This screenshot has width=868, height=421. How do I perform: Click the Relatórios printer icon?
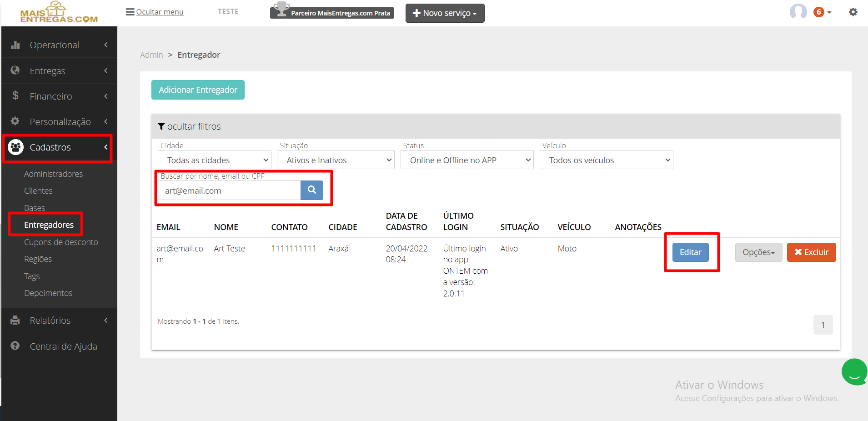click(x=15, y=320)
